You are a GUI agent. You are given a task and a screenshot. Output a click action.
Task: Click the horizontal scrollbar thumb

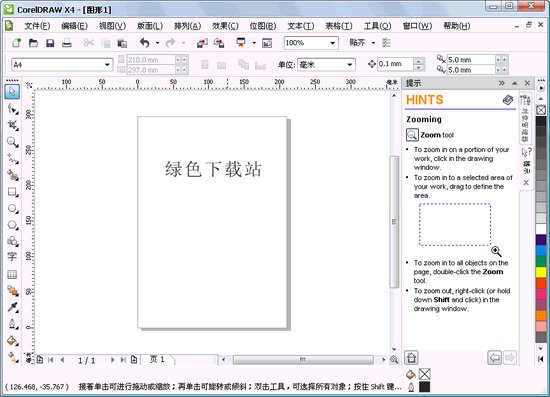pyautogui.click(x=303, y=359)
